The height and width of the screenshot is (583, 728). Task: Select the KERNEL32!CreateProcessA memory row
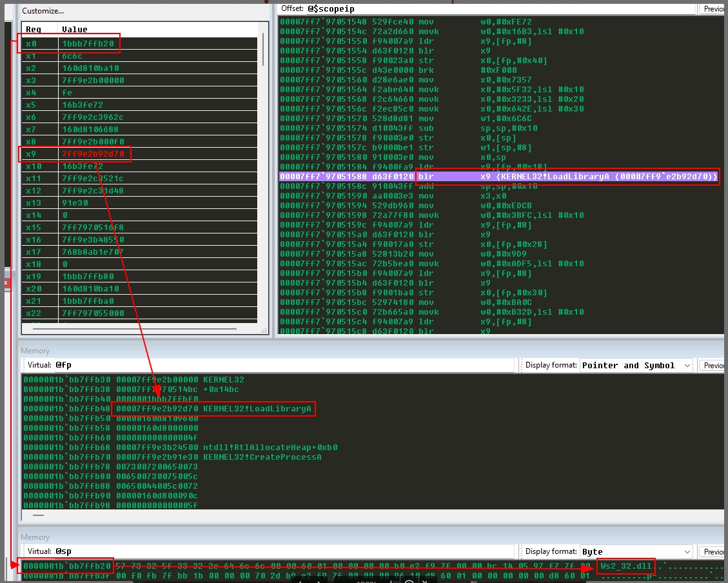tap(172, 457)
